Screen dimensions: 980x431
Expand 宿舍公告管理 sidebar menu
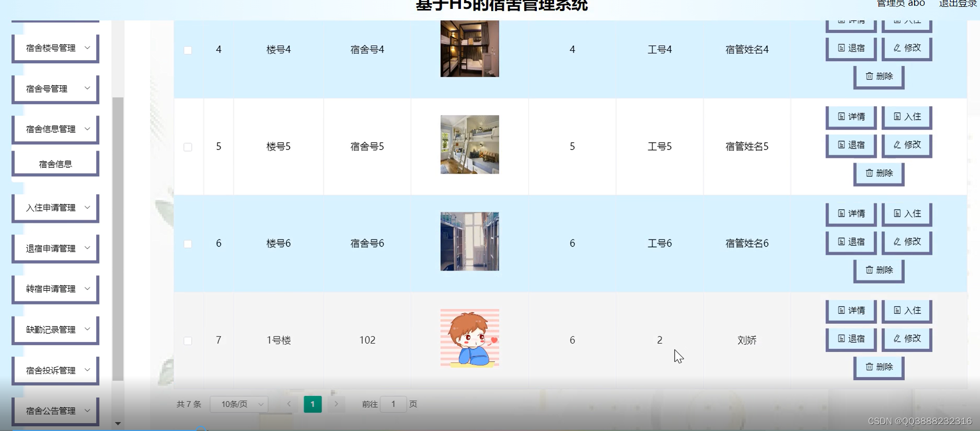[56, 411]
